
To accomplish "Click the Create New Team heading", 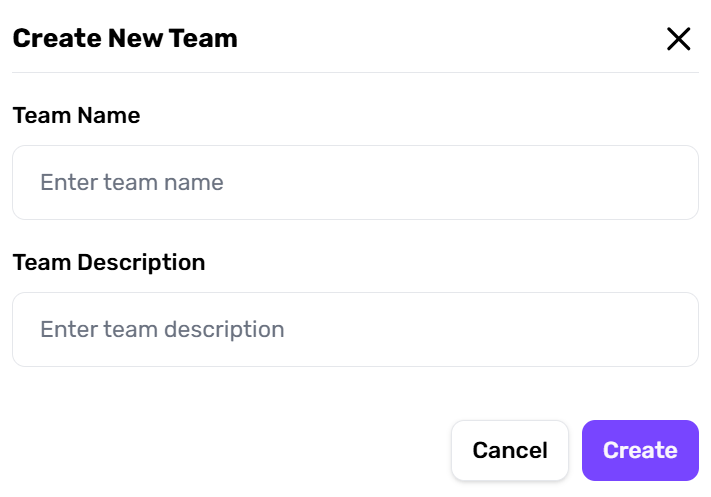I will click(x=125, y=39).
